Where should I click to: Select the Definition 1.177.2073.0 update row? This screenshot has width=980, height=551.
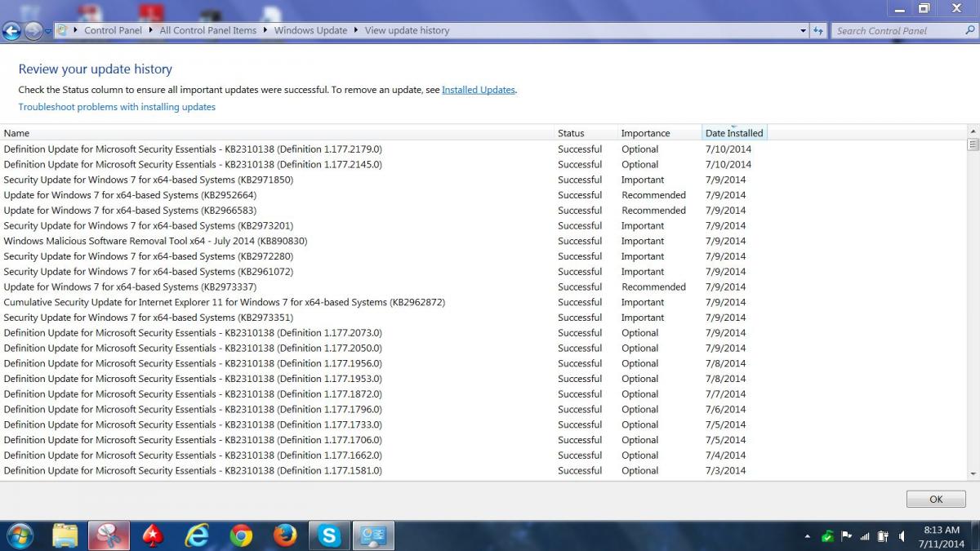pyautogui.click(x=483, y=333)
